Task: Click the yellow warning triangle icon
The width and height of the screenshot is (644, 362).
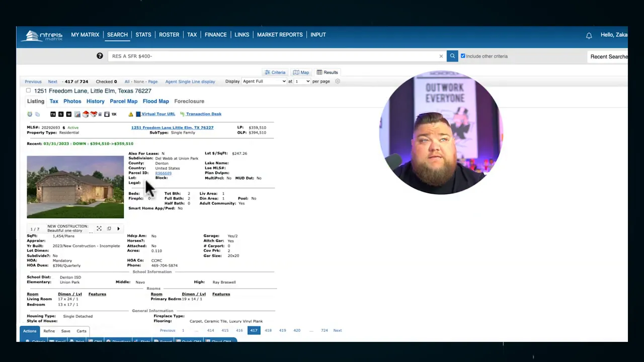Action: point(131,114)
